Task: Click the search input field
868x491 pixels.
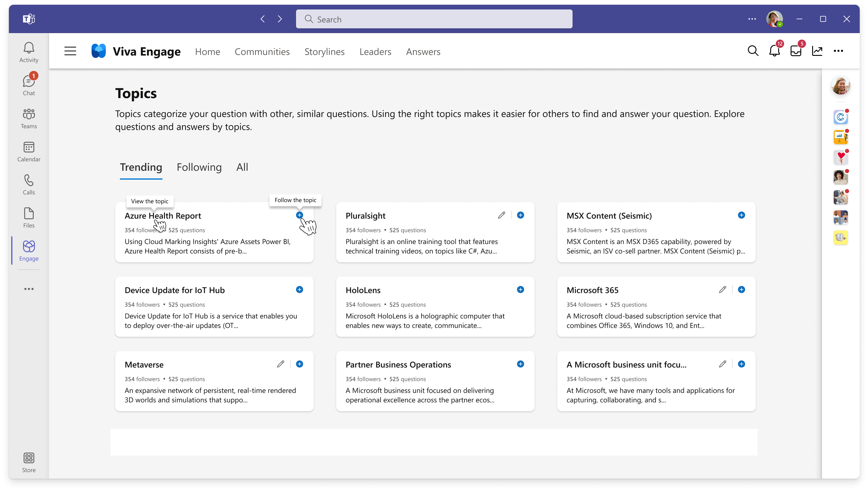Action: click(434, 19)
